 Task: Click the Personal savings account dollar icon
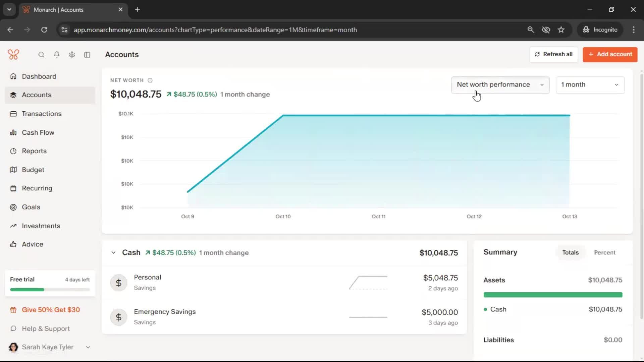click(118, 283)
